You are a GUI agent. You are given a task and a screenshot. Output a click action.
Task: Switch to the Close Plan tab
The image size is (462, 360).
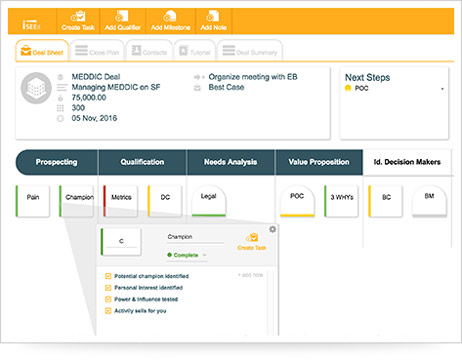97,51
